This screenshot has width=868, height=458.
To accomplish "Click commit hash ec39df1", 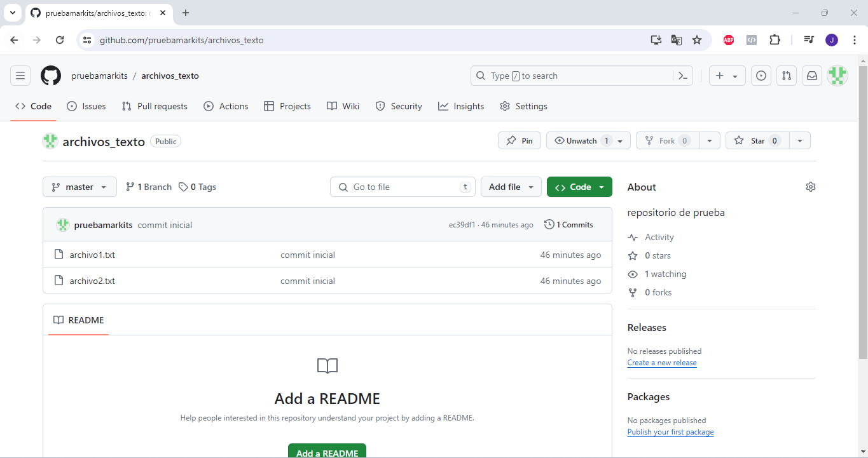I will 462,225.
